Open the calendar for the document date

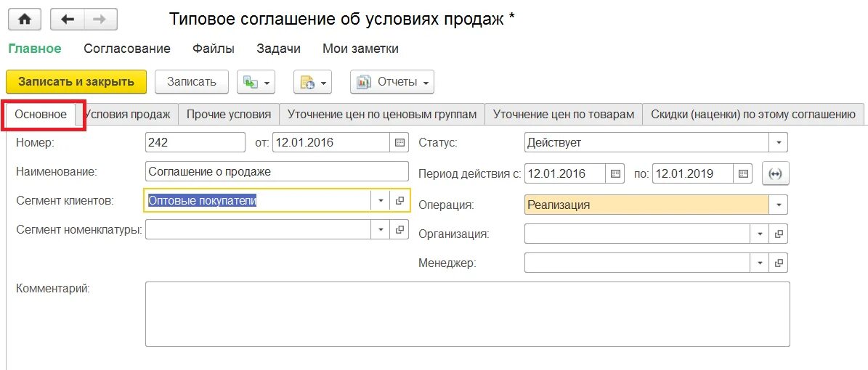point(399,142)
